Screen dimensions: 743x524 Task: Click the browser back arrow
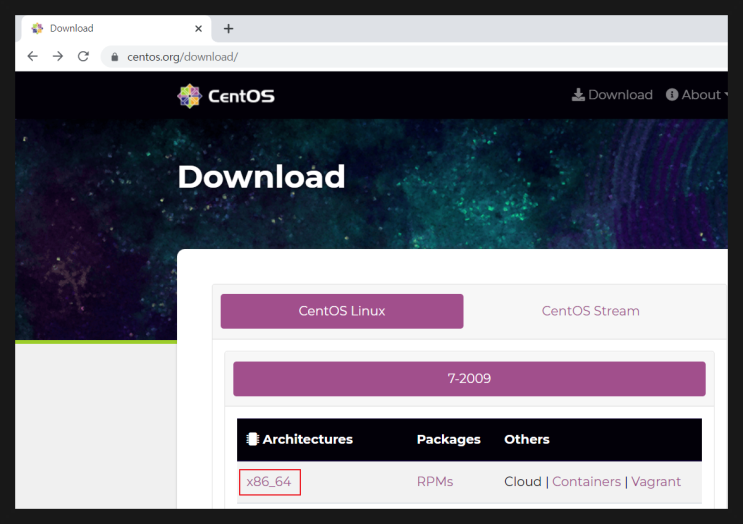tap(32, 56)
